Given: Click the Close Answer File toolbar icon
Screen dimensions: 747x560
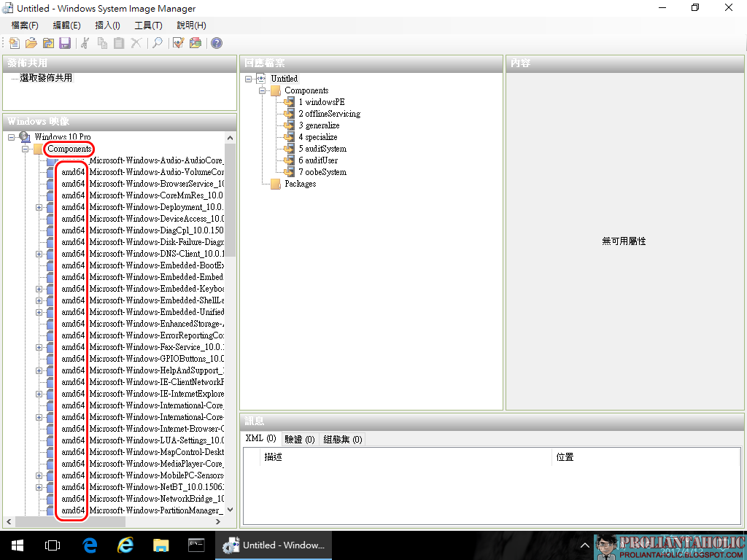Looking at the screenshot, I should coord(48,43).
